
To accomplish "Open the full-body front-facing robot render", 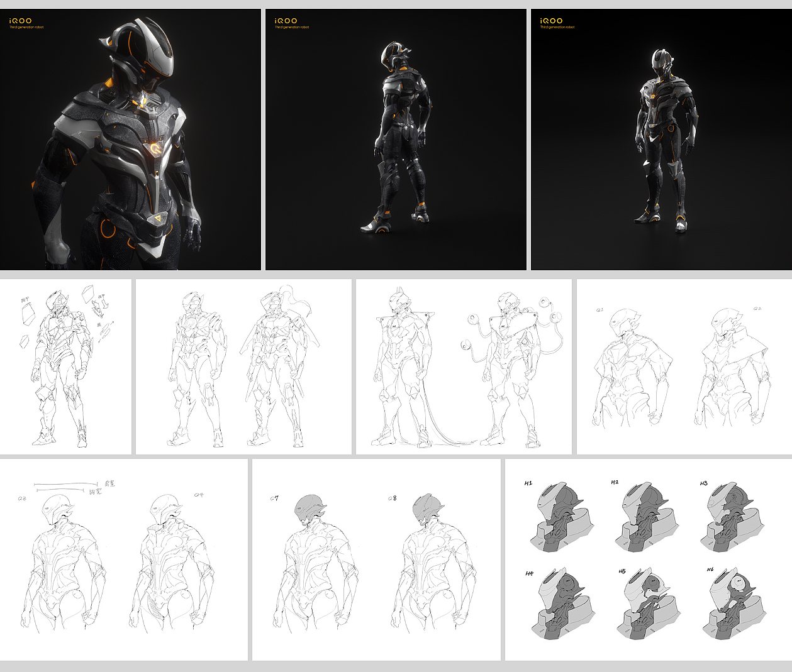I will point(661,140).
